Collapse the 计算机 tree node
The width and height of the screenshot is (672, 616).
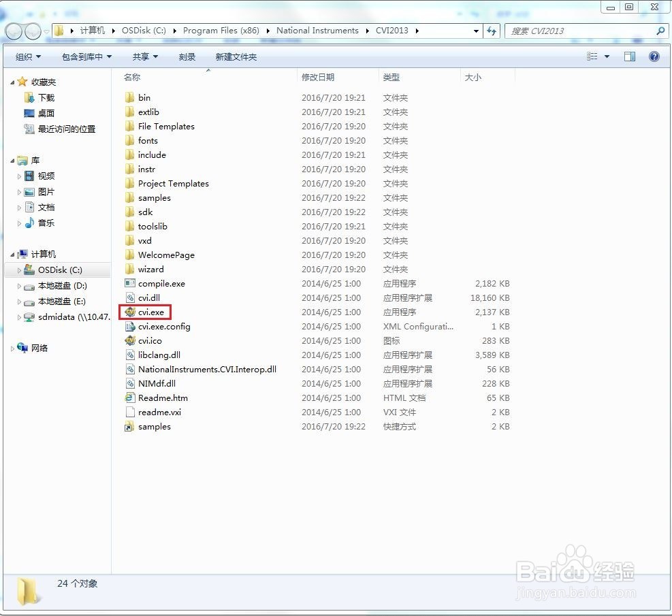12,255
